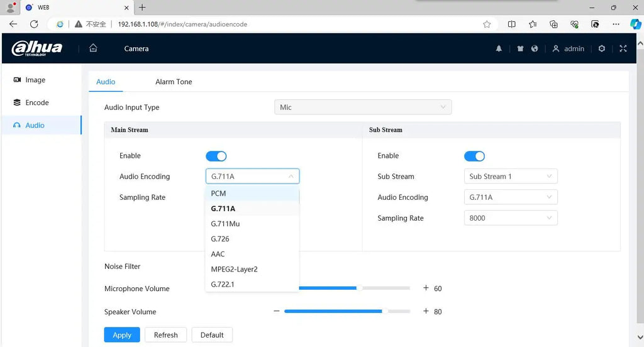Viewport: 644px width, 347px height.
Task: Open the admin user account menu
Action: pos(569,48)
